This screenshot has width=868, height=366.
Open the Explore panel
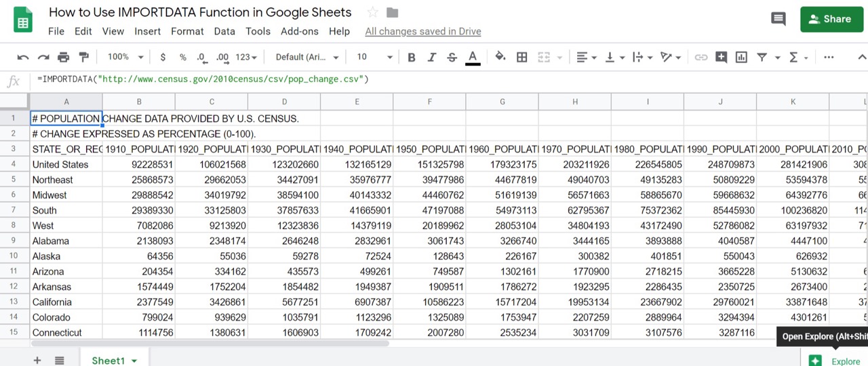(x=835, y=361)
